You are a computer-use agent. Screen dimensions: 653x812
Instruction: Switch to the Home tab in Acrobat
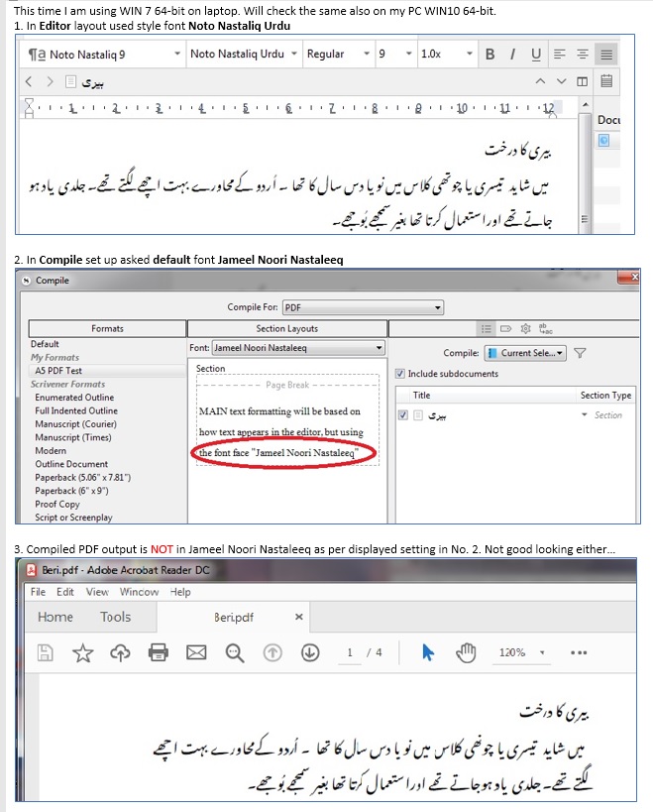pyautogui.click(x=55, y=617)
